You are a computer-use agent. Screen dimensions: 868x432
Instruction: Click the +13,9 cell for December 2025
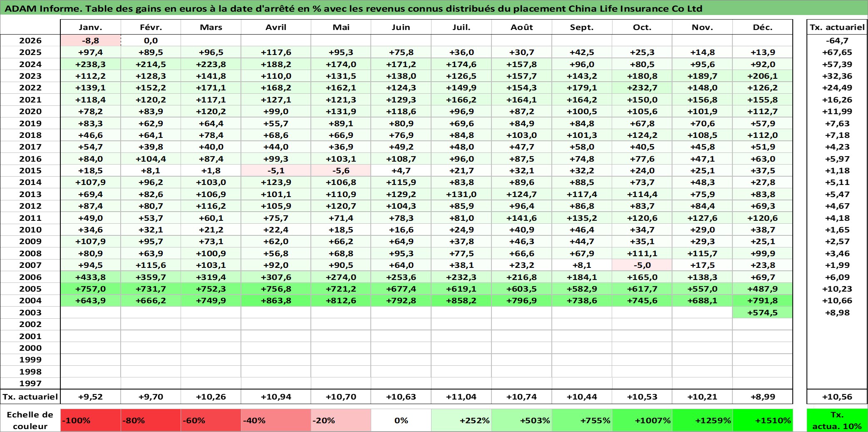(762, 52)
